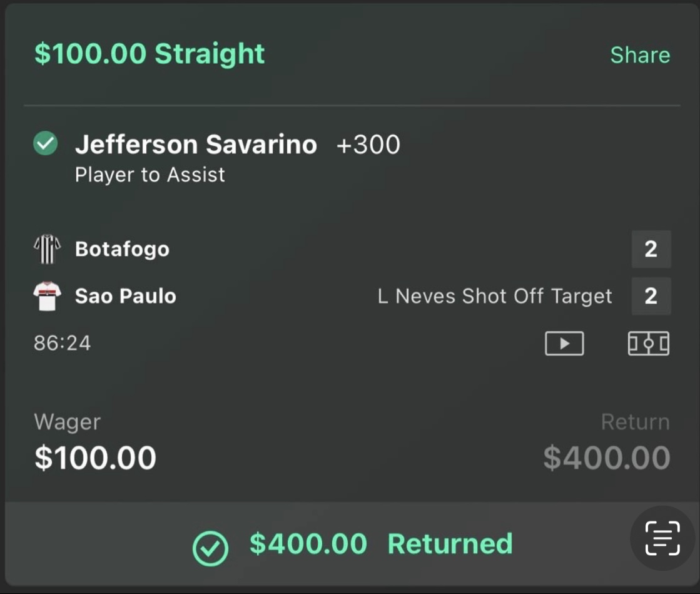This screenshot has height=594, width=700.
Task: Tap the green checkmark beside Jefferson Savarino
Action: pyautogui.click(x=45, y=145)
